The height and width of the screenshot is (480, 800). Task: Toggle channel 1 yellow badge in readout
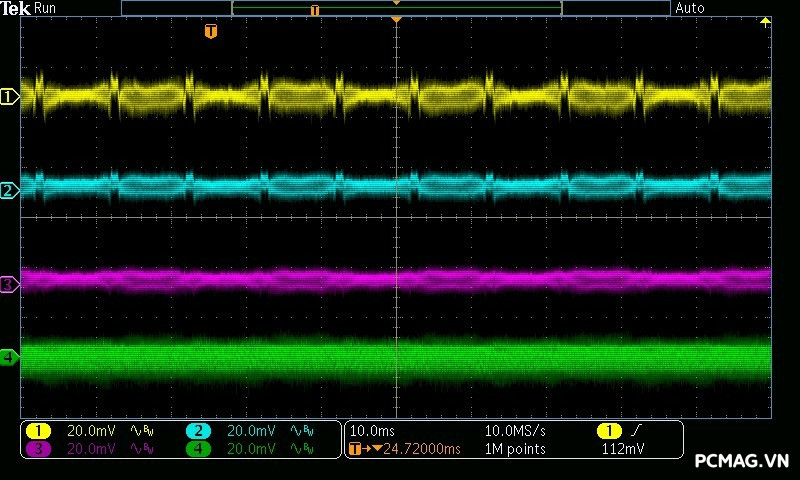click(x=38, y=430)
